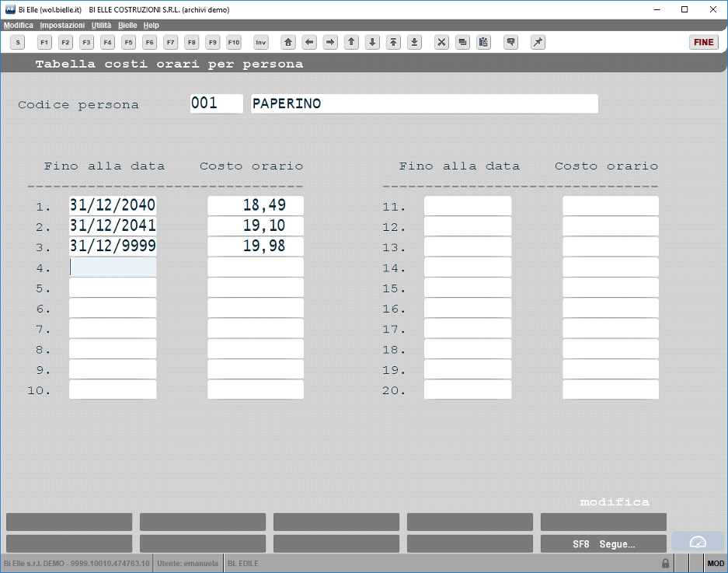Screen dimensions: 728x573
Task: Click the home arrow toolbar icon
Action: coord(288,42)
